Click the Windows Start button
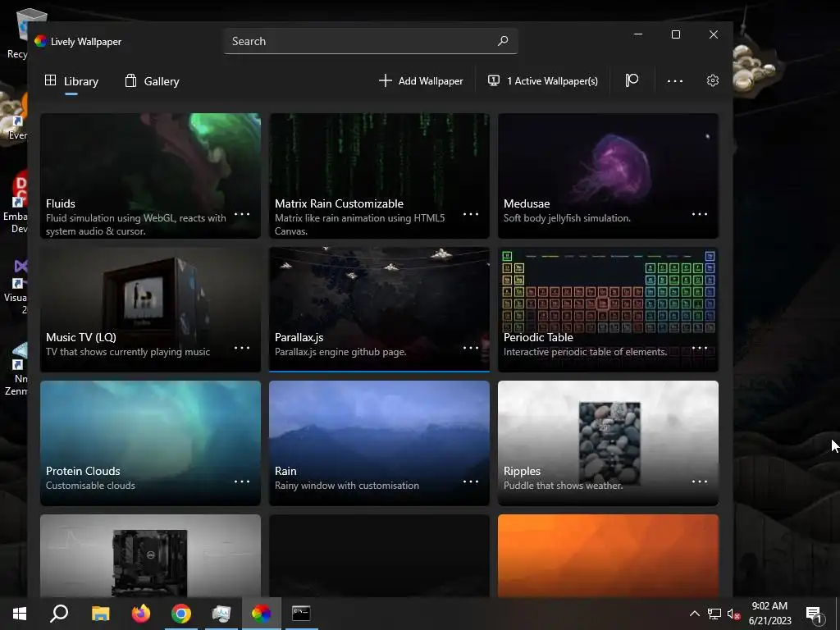This screenshot has height=630, width=840. [x=20, y=614]
